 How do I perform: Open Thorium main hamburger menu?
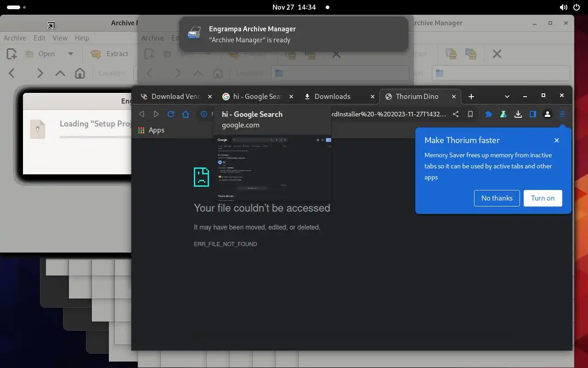(562, 114)
